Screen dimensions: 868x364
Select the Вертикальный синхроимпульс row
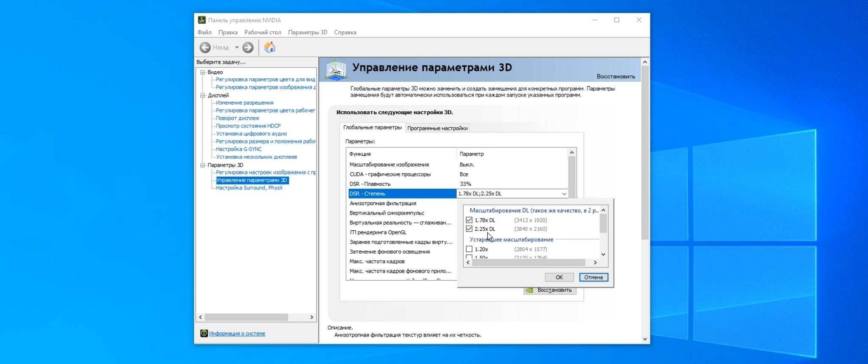click(x=402, y=213)
